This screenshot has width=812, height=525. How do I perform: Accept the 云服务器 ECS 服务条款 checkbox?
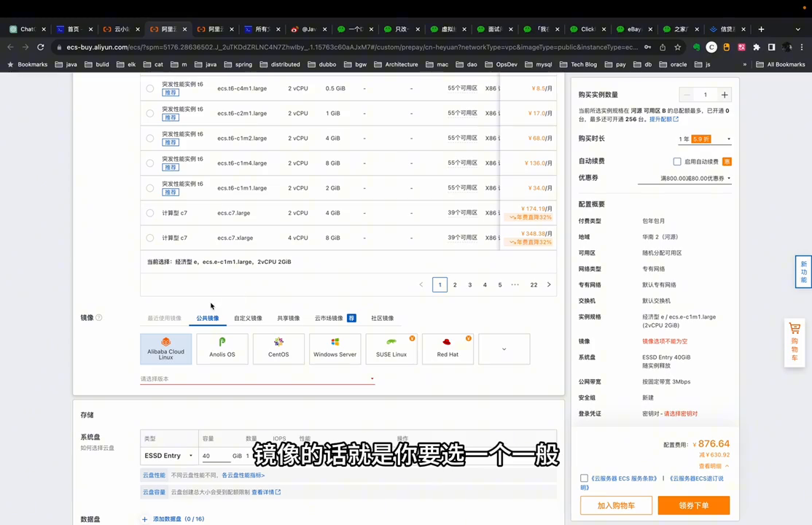[584, 478]
